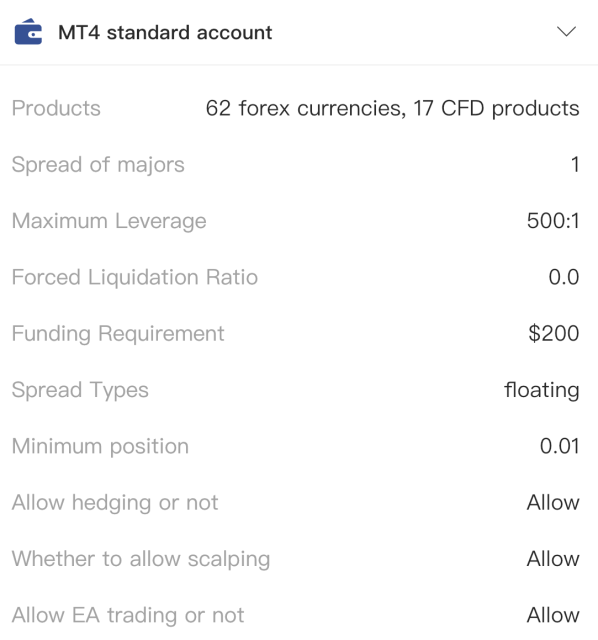Click the Funding Requirement label
The height and width of the screenshot is (640, 598).
click(118, 334)
